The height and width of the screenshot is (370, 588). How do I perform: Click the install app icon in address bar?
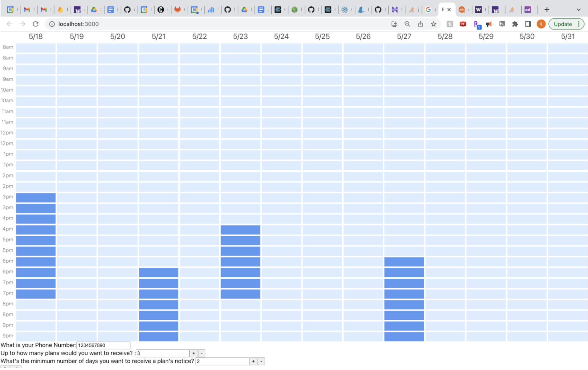pyautogui.click(x=394, y=24)
